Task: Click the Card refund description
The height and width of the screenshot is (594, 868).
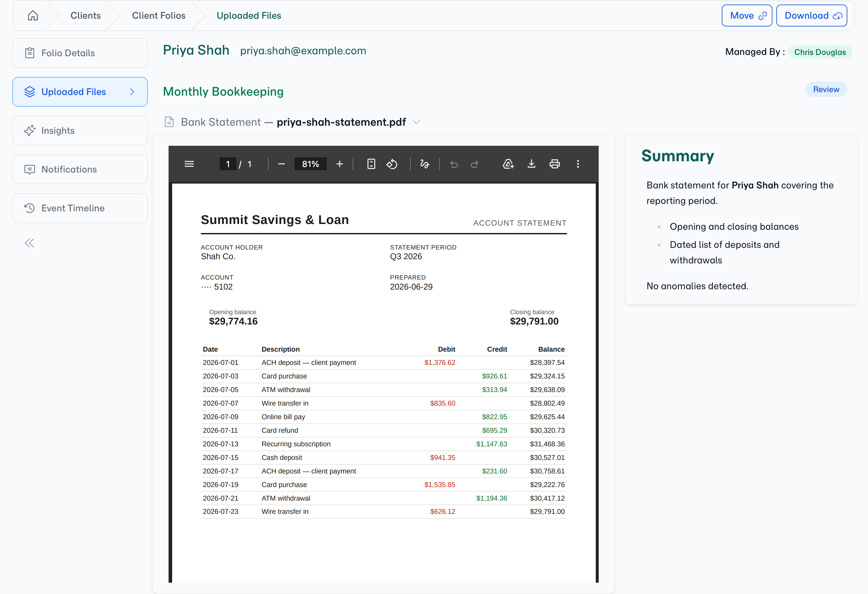Action: tap(280, 430)
